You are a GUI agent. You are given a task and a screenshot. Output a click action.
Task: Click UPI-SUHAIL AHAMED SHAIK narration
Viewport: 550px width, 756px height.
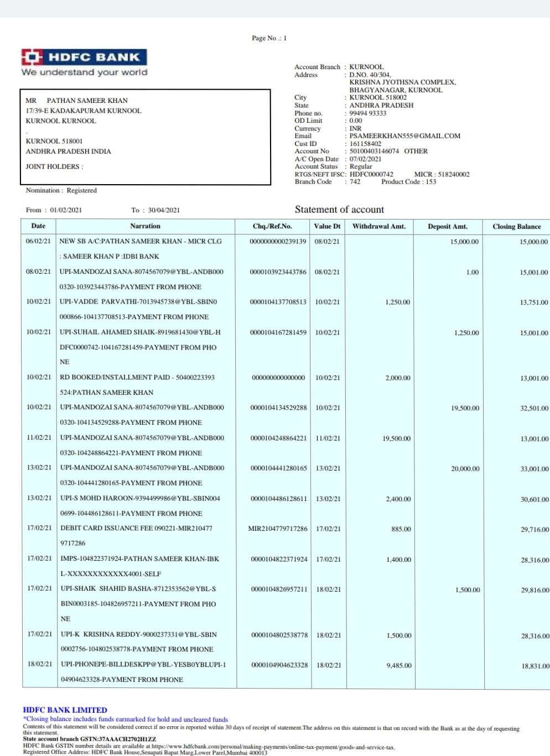[x=140, y=347]
